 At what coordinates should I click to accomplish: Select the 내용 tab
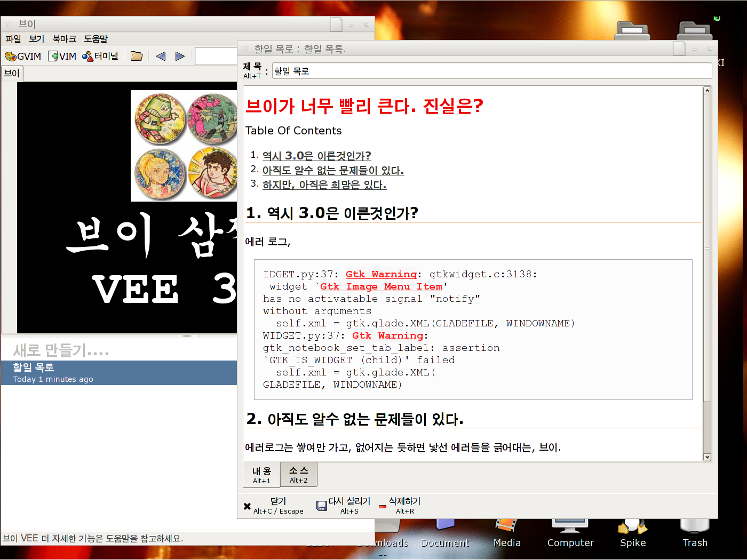261,475
